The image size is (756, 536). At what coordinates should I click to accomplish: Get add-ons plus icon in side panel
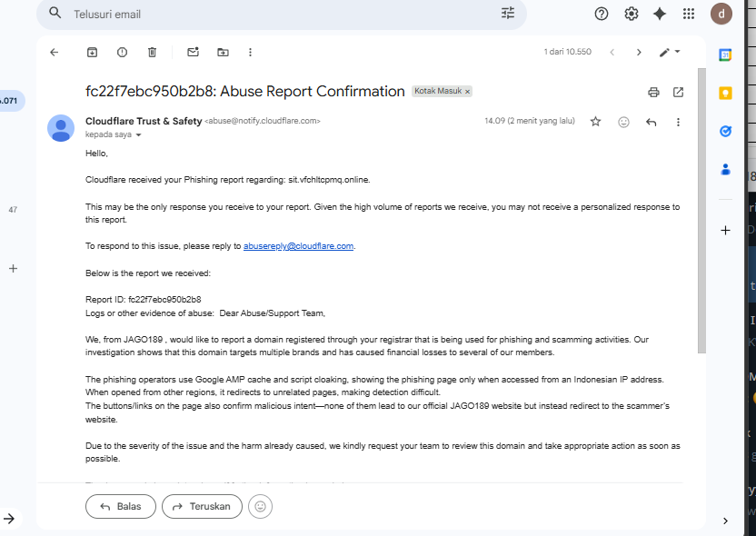[x=725, y=231]
